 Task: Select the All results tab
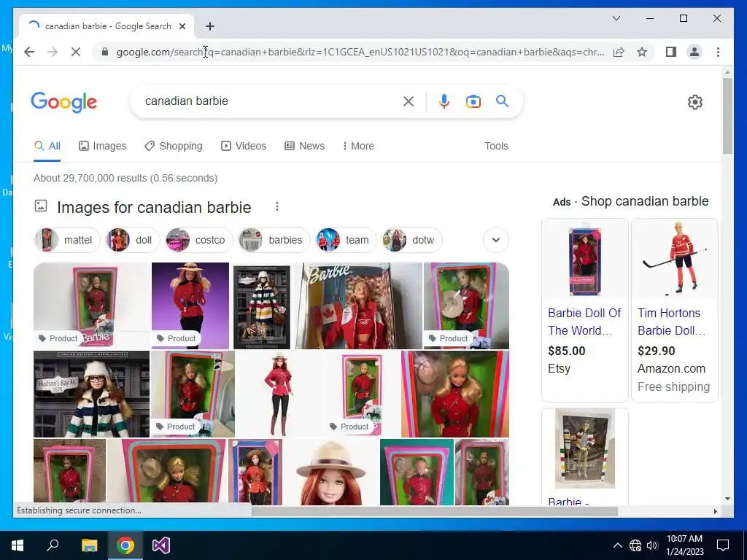[47, 146]
